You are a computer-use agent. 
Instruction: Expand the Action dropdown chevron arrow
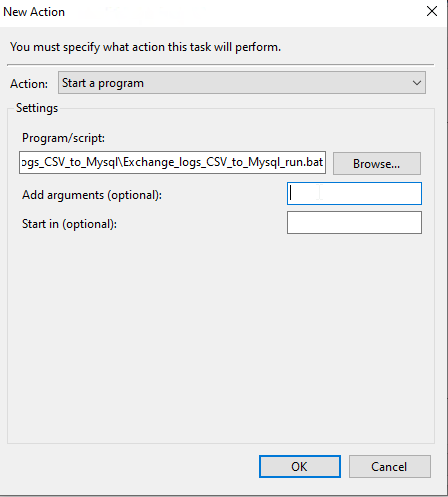coord(417,83)
